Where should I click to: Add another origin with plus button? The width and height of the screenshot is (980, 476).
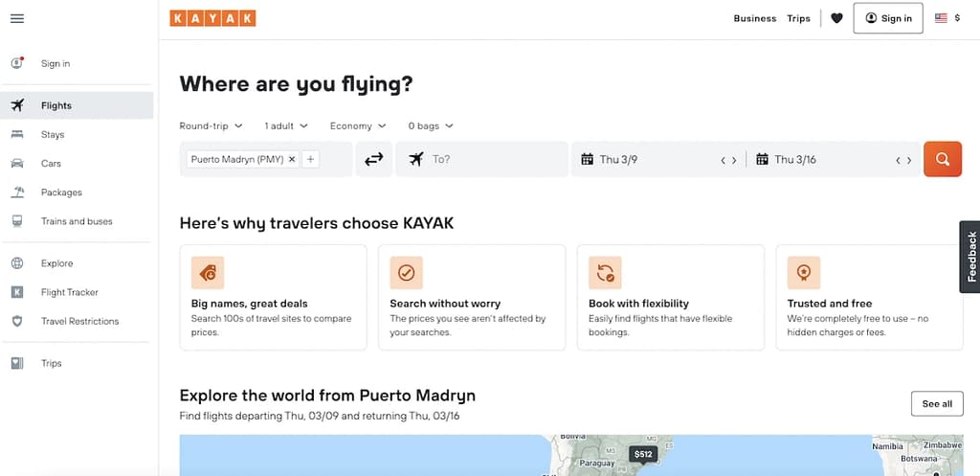(x=311, y=160)
